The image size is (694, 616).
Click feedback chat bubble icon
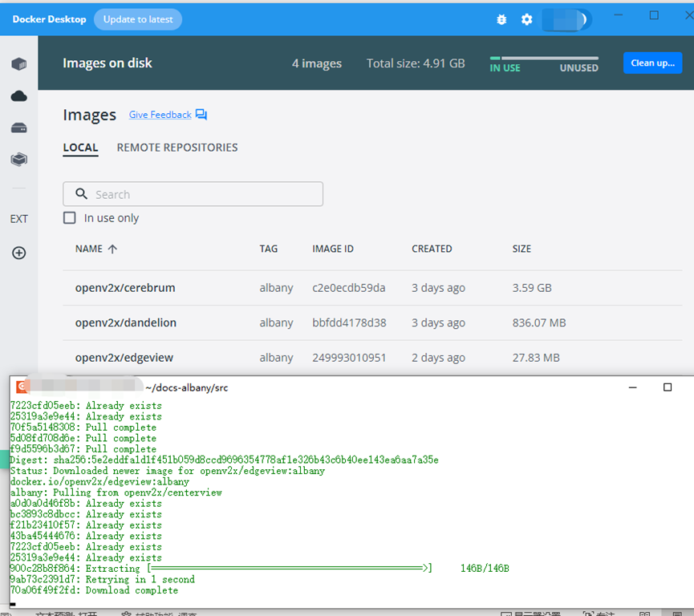[201, 115]
